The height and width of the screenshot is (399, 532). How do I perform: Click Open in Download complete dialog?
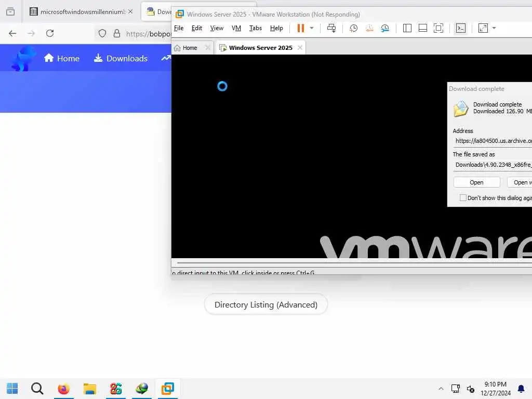coord(476,182)
